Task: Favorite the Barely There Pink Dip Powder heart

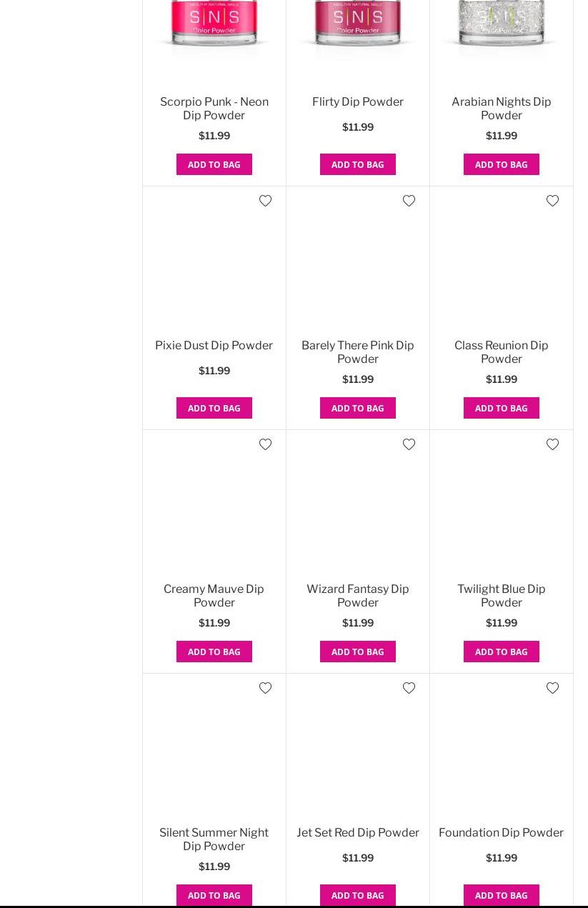Action: (409, 201)
